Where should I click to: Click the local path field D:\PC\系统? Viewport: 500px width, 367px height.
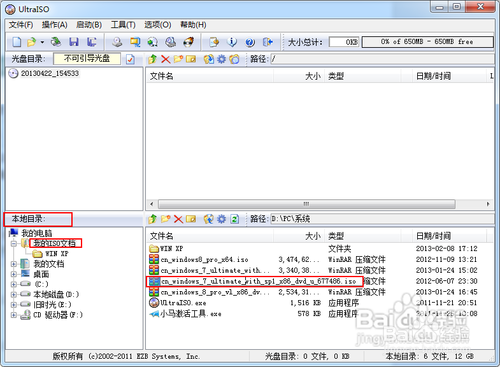pyautogui.click(x=381, y=219)
